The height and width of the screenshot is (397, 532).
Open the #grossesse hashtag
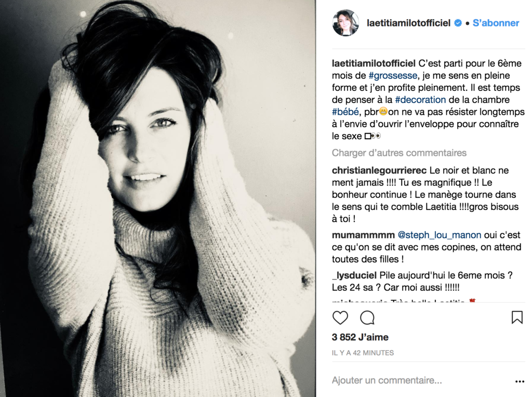tap(393, 75)
